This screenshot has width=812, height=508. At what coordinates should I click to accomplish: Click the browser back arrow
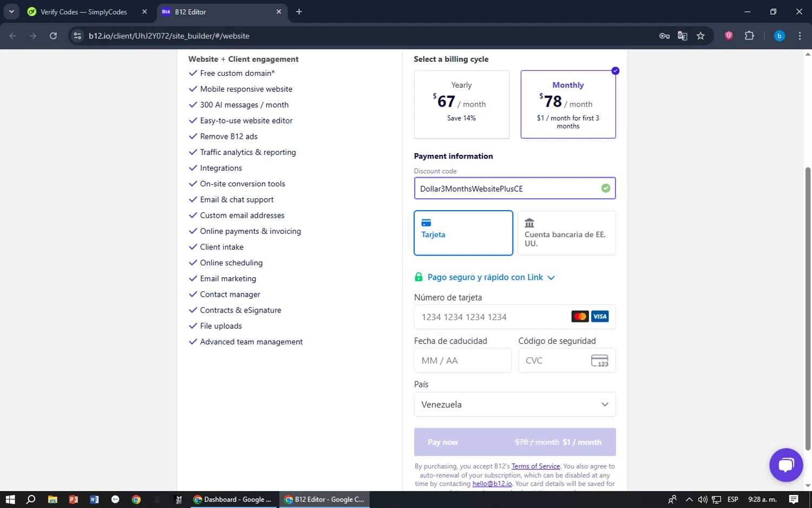tap(13, 36)
